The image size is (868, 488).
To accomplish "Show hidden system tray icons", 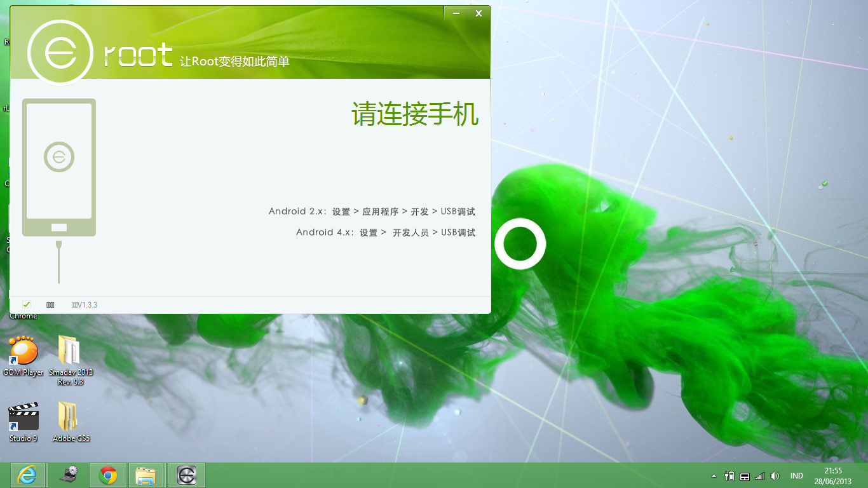I will (x=714, y=476).
